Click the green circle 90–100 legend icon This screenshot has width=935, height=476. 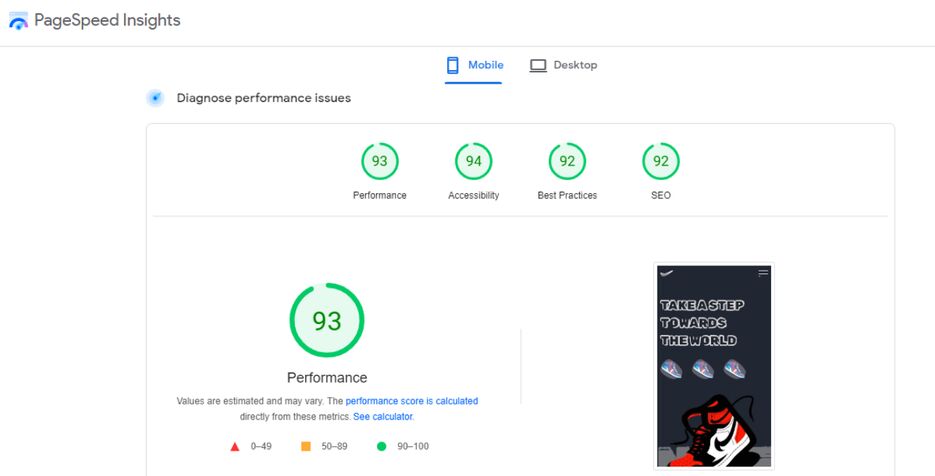382,446
